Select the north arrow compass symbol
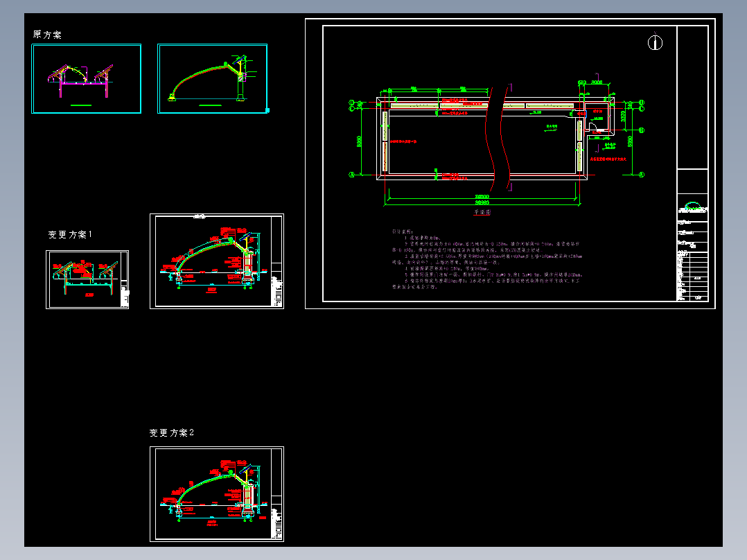The image size is (747, 560). 655,42
